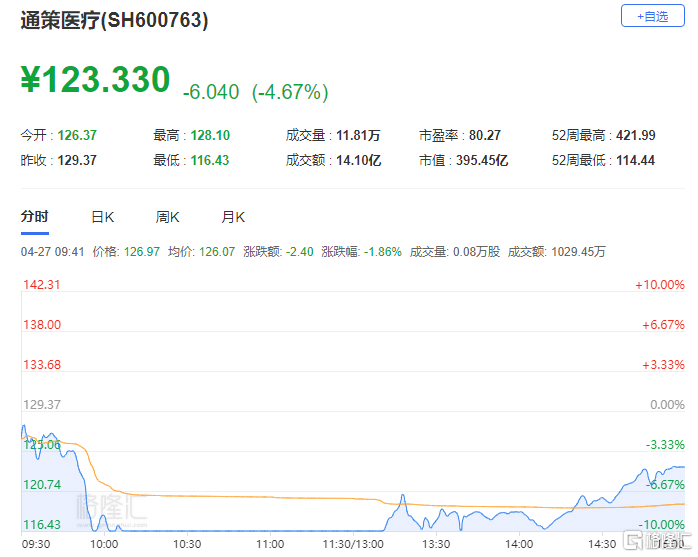
Task: Click the 10:30 time axis label
Action: (187, 544)
